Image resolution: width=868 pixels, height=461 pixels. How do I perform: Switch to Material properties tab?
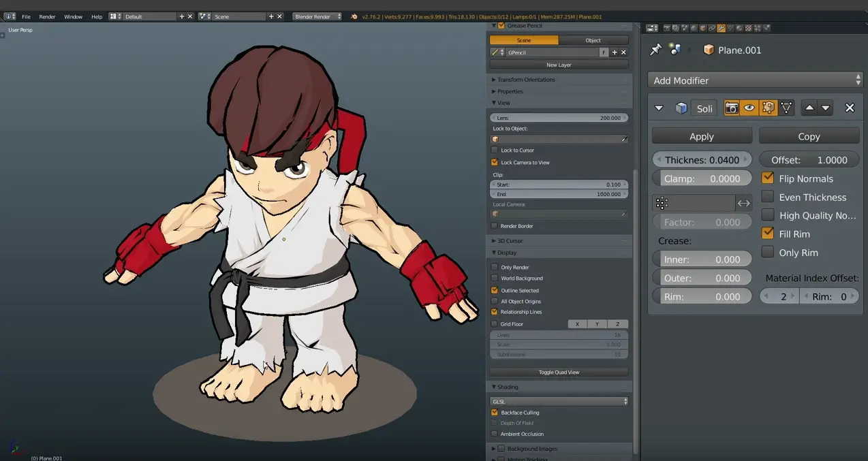tap(739, 28)
